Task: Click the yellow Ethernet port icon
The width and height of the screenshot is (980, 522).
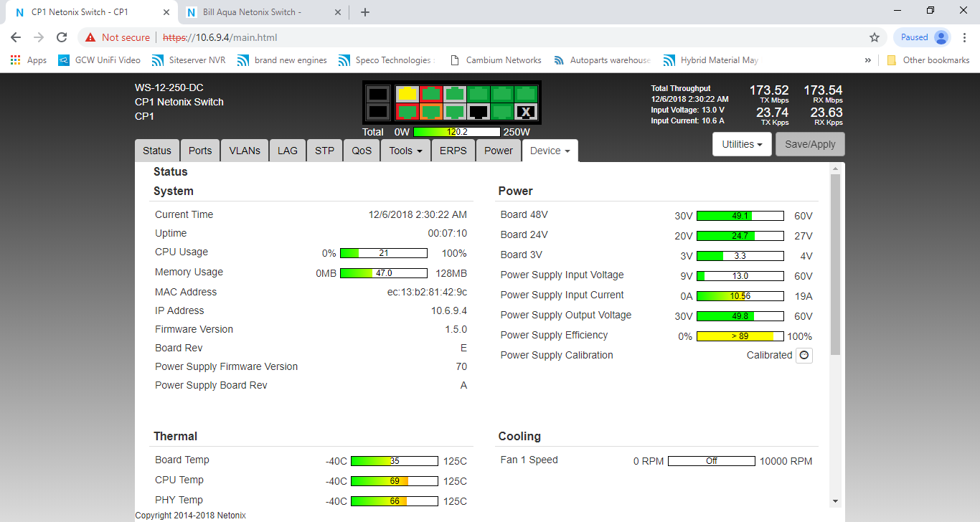Action: (407, 94)
